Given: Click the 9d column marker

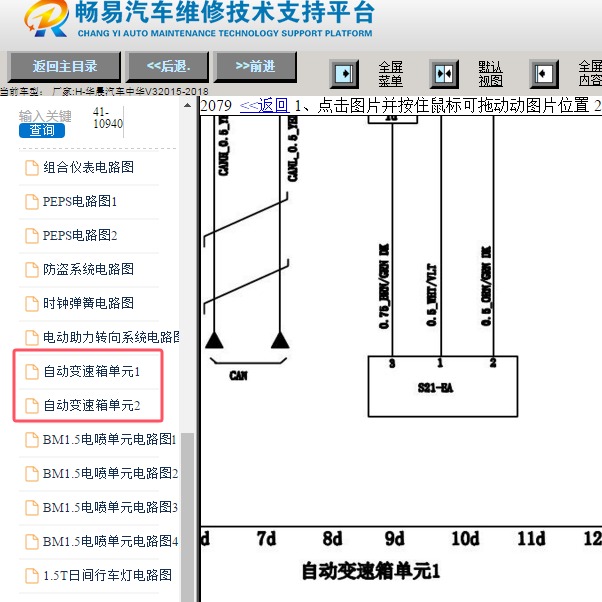Looking at the screenshot, I should [394, 538].
